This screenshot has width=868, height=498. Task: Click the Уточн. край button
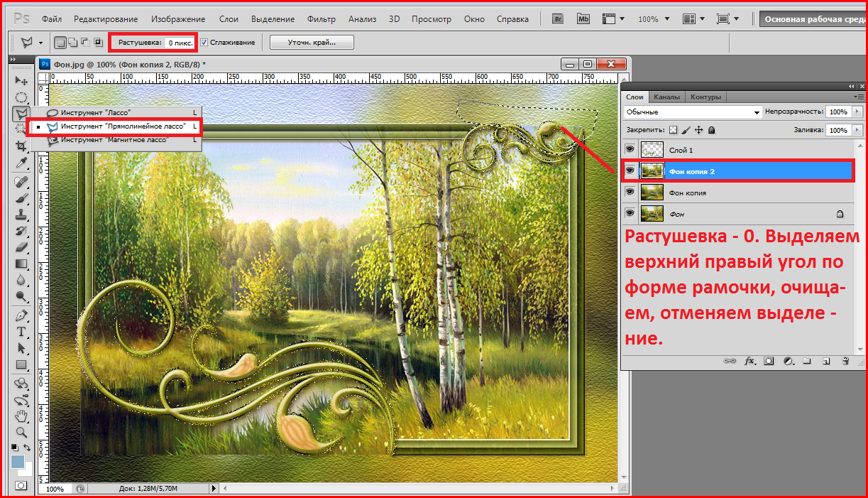click(x=311, y=43)
